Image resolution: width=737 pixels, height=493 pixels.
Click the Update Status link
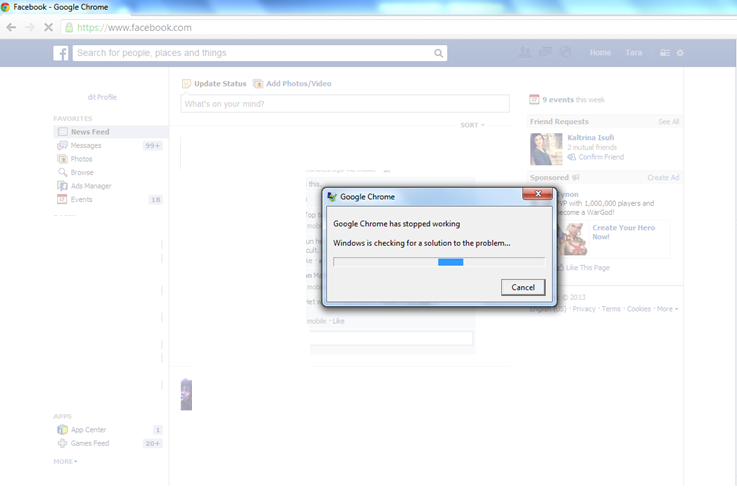tap(220, 84)
